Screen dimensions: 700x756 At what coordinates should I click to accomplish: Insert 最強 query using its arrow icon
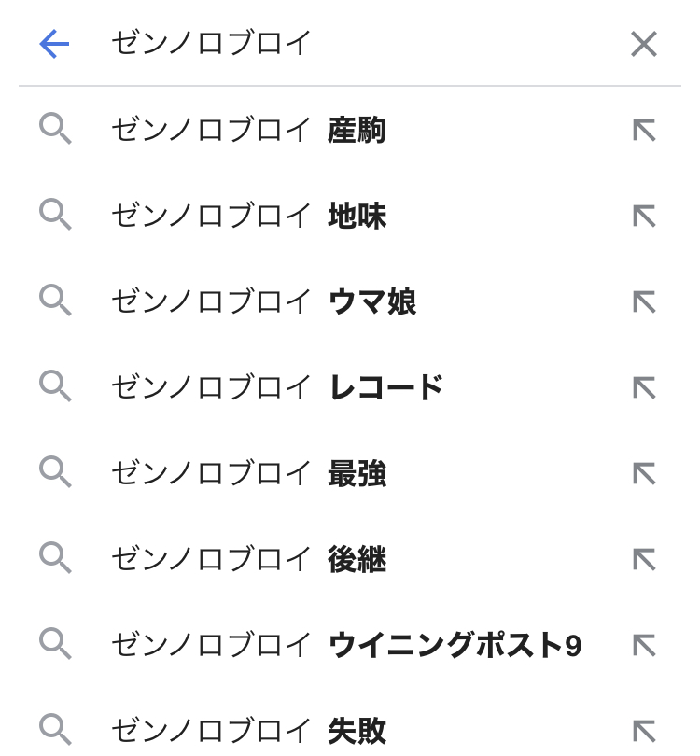click(644, 473)
